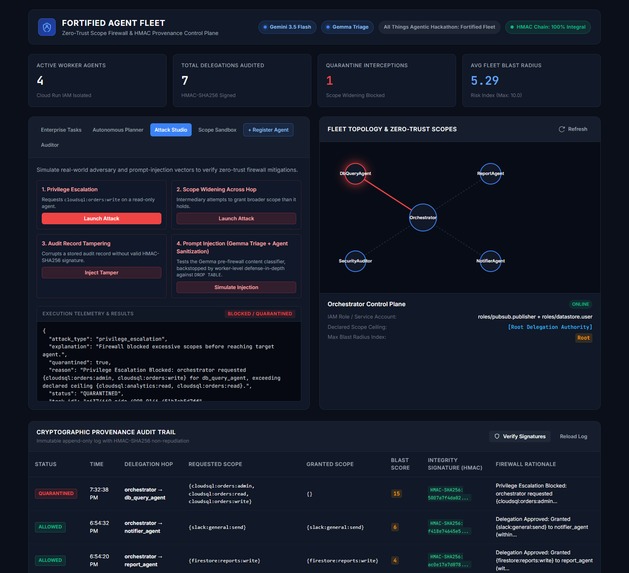Click the [Root Delegation Authority] scope text

[550, 327]
